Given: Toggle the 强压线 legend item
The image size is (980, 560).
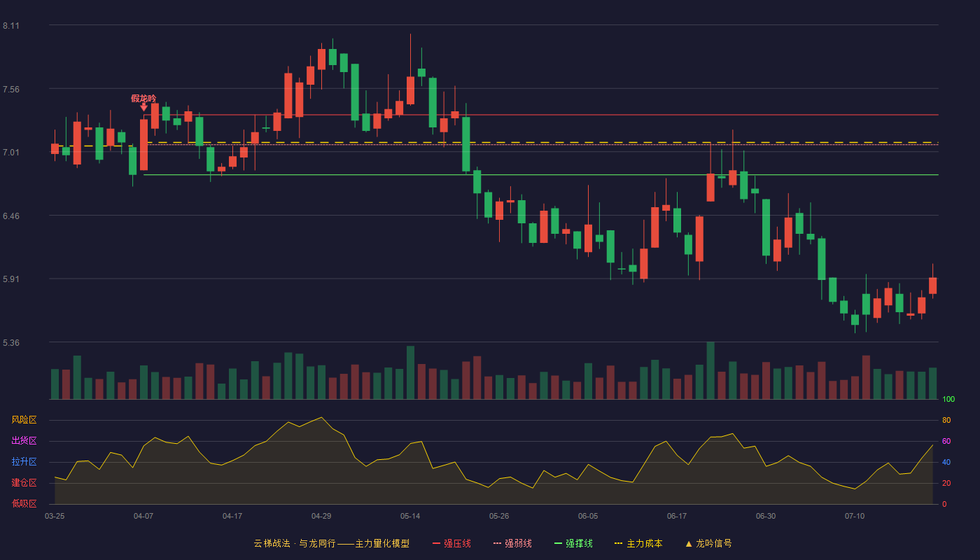Looking at the screenshot, I should pyautogui.click(x=451, y=543).
